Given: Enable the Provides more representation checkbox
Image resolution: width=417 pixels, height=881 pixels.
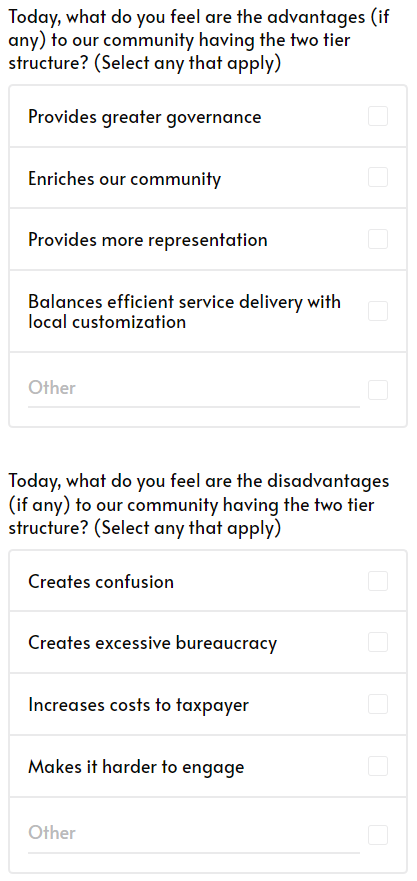Looking at the screenshot, I should [x=378, y=239].
